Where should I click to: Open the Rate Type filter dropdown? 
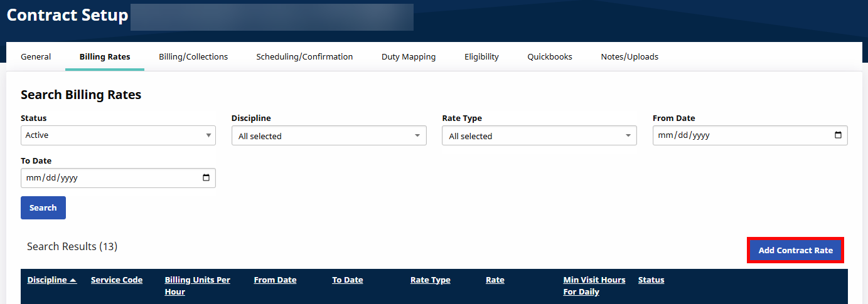[539, 136]
